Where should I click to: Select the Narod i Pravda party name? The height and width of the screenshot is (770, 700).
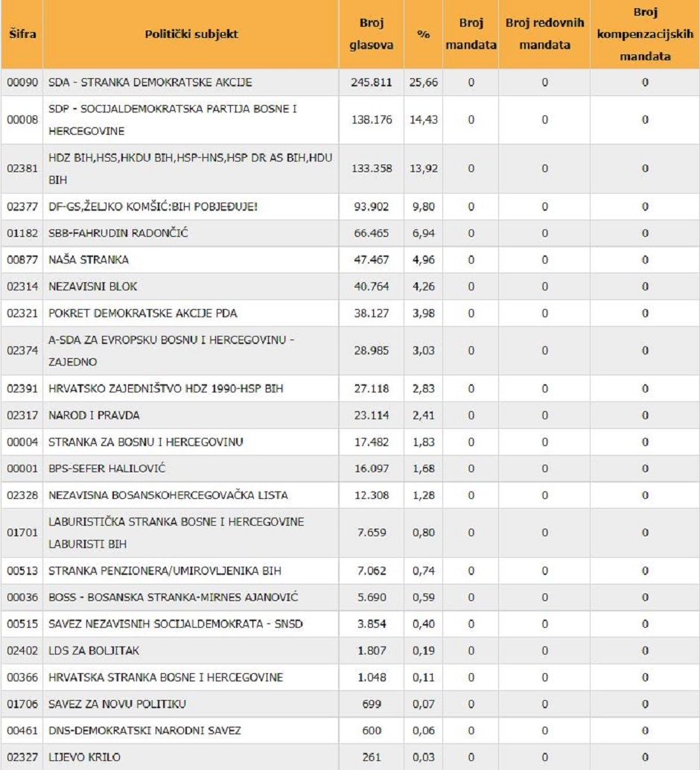[x=94, y=415]
